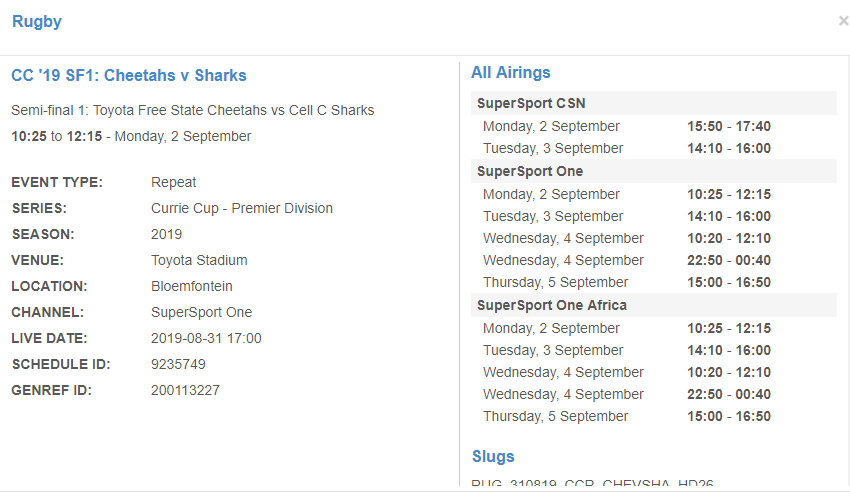Screen dimensions: 850x492
Task: Click the venue value Toyota Stadium
Action: (x=199, y=260)
